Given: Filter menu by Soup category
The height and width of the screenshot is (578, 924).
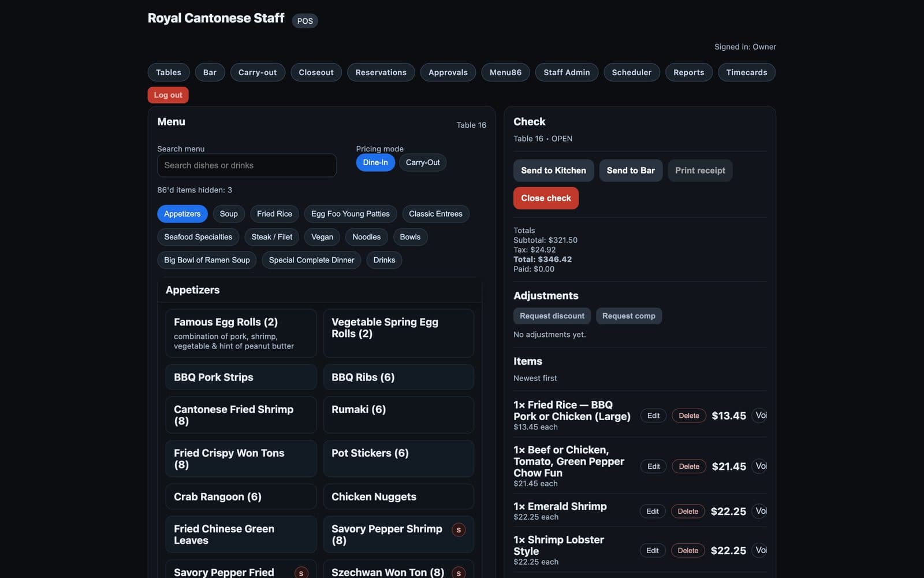Looking at the screenshot, I should click(229, 214).
